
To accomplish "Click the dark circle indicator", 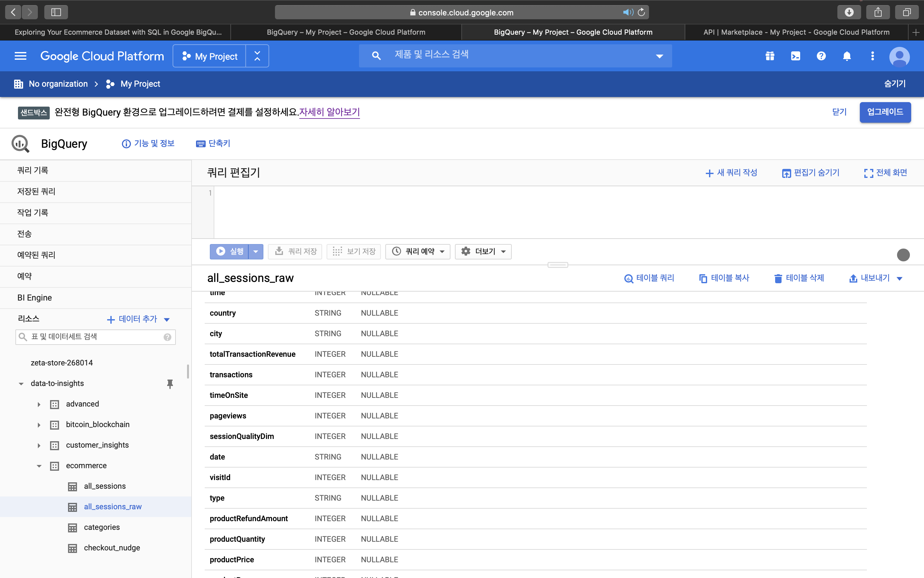I will 903,255.
